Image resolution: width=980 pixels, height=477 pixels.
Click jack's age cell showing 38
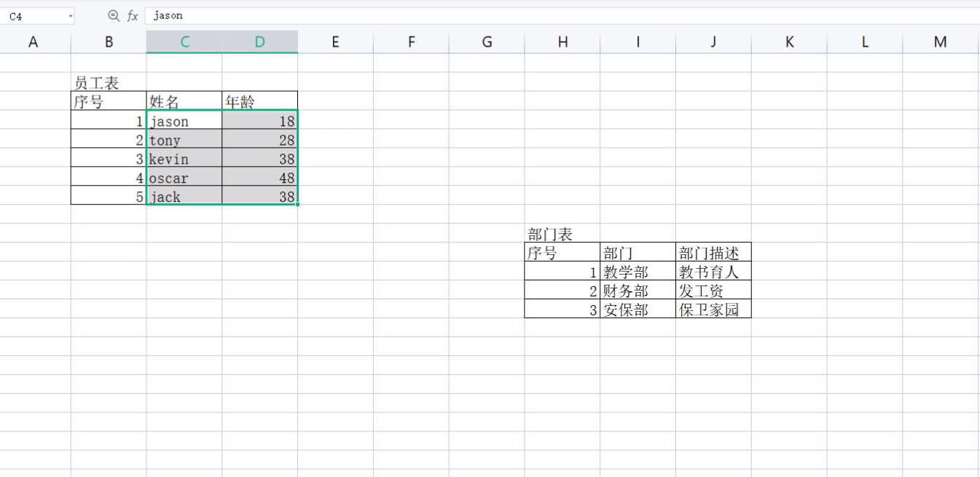point(260,196)
